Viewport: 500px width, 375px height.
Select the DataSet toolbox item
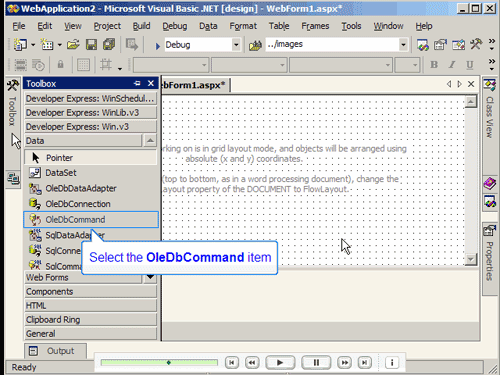click(x=90, y=173)
